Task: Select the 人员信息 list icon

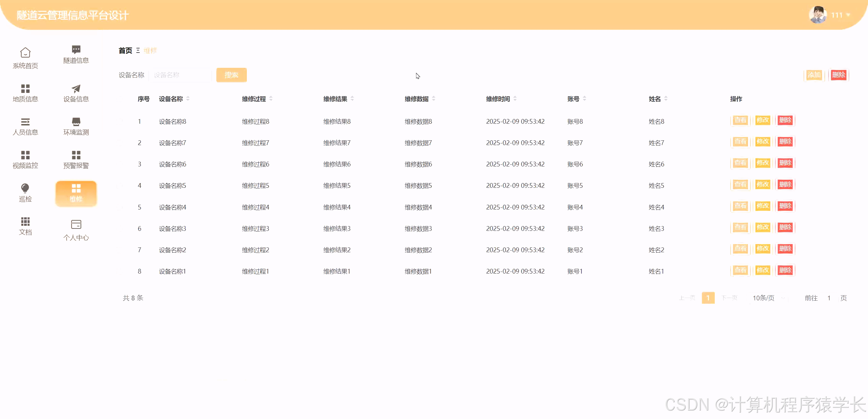Action: point(25,122)
